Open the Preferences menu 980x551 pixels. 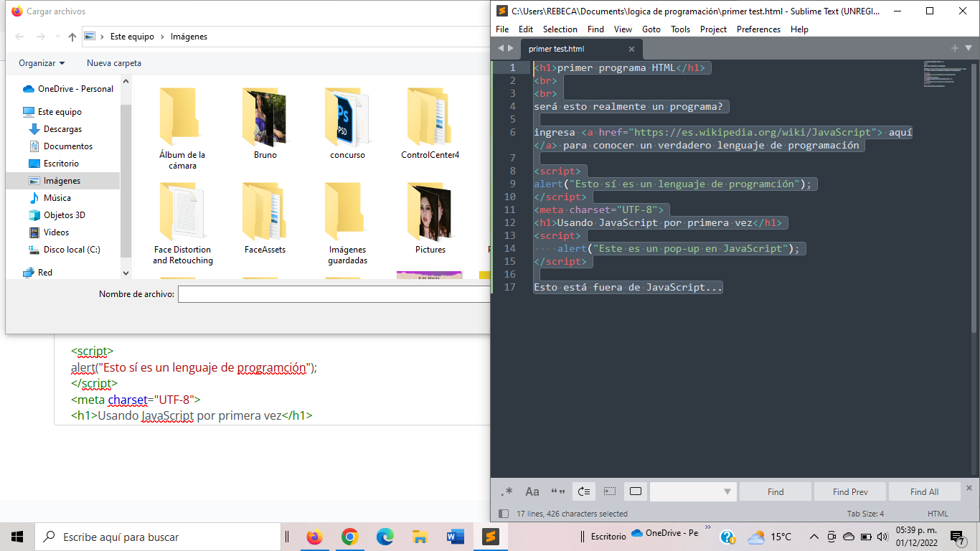click(758, 29)
